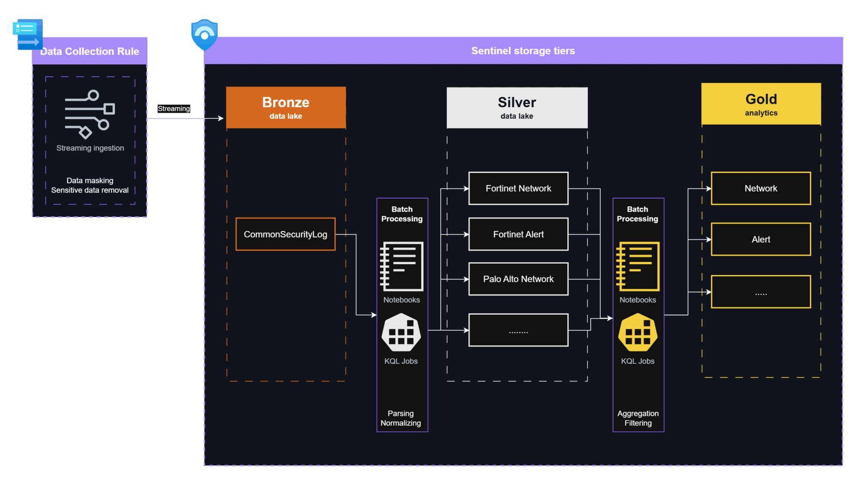This screenshot has width=868, height=485.
Task: Click the white KQL Jobs icon
Action: tap(401, 332)
